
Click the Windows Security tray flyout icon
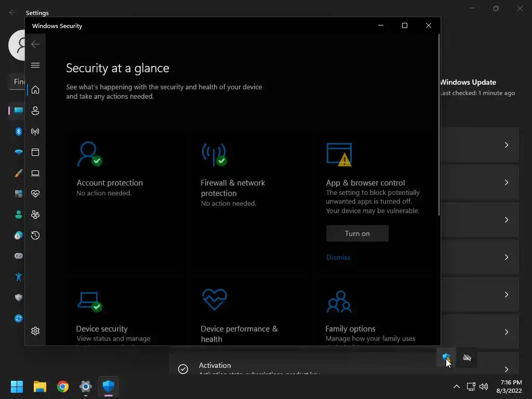pyautogui.click(x=446, y=357)
